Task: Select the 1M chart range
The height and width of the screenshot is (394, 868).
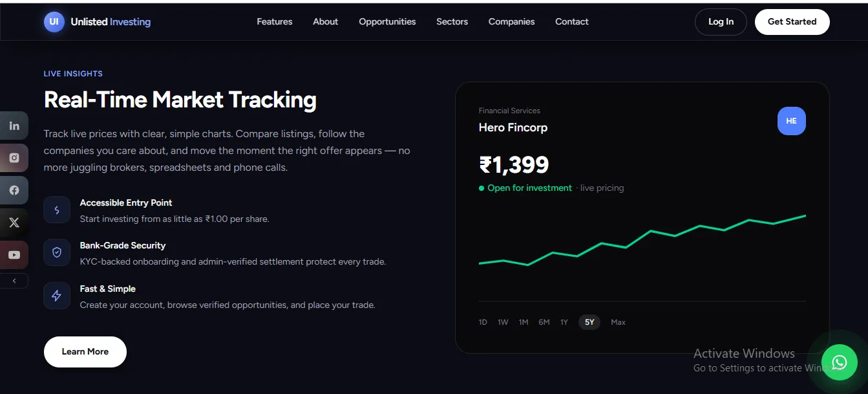Action: (524, 322)
